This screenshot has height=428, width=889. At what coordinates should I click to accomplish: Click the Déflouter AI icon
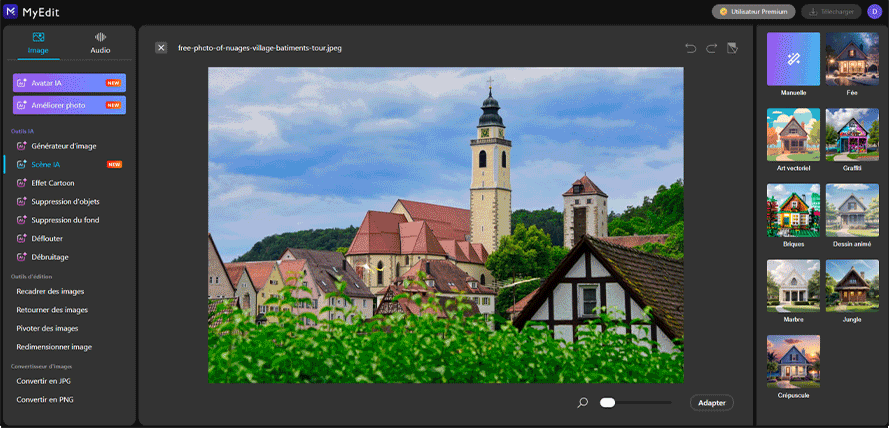pyautogui.click(x=22, y=239)
